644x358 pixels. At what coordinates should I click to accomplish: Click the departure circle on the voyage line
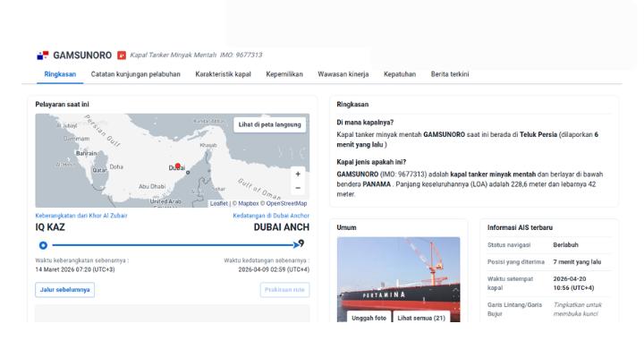43,244
